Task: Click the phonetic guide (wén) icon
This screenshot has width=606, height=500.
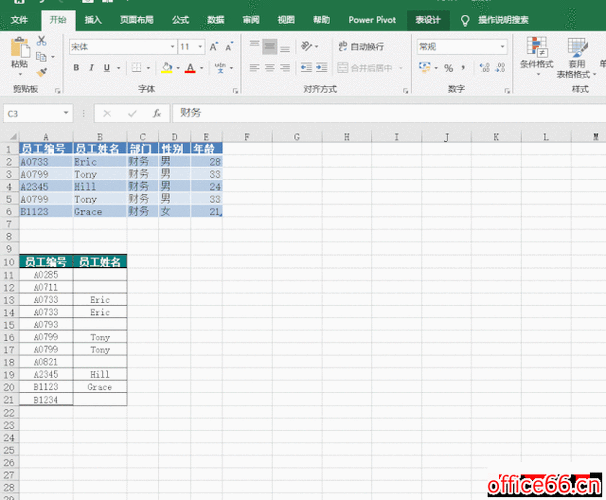Action: (220, 68)
